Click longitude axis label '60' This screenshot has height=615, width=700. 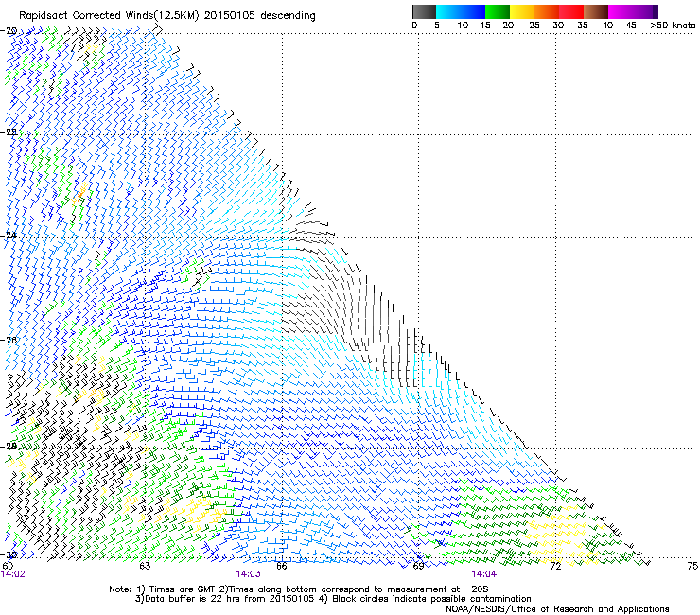tap(8, 566)
